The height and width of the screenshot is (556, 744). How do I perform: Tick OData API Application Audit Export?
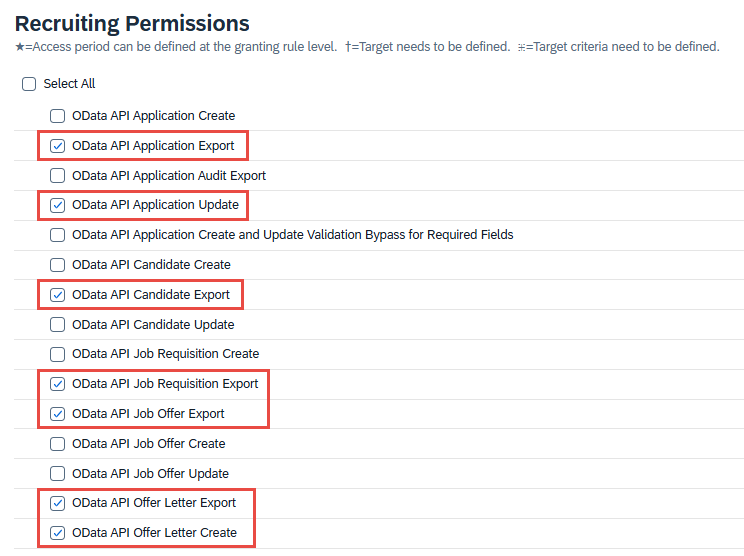(58, 176)
